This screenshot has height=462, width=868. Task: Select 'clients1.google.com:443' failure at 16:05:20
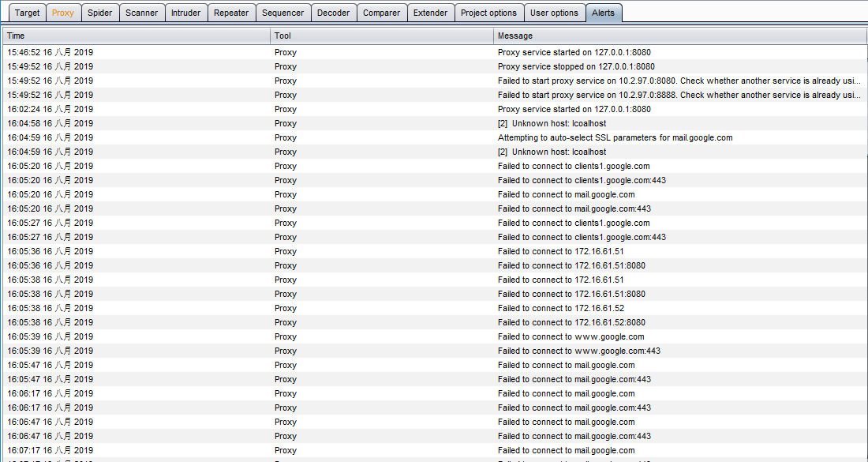point(582,181)
